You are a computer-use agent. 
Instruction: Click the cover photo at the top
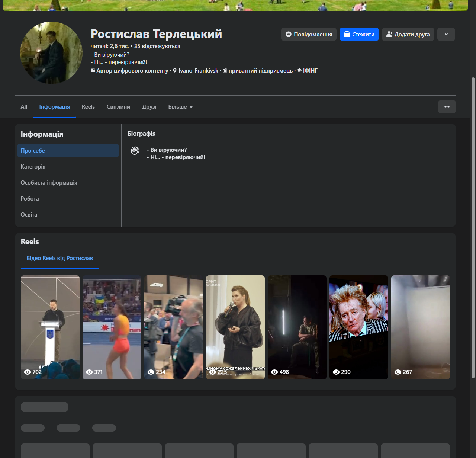(x=235, y=6)
